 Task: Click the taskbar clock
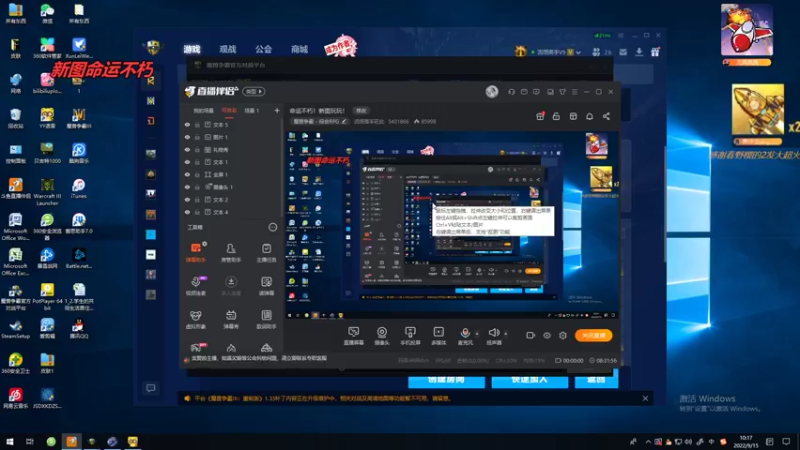[746, 441]
